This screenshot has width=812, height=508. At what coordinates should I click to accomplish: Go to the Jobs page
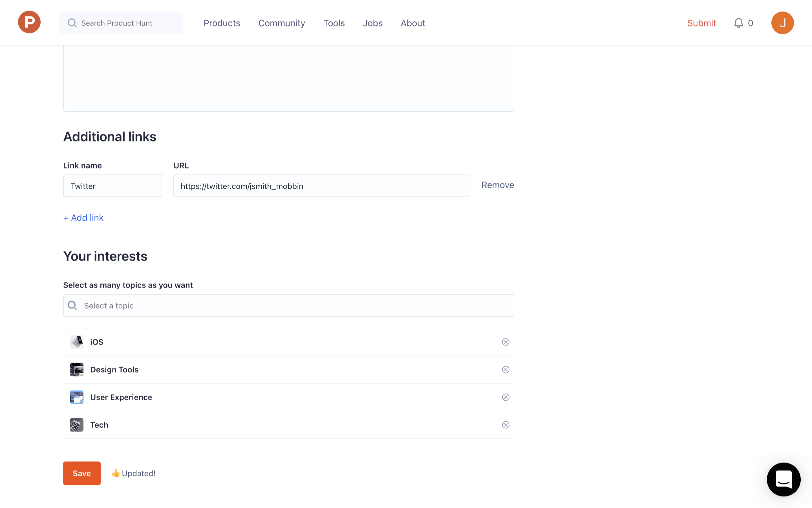click(372, 23)
